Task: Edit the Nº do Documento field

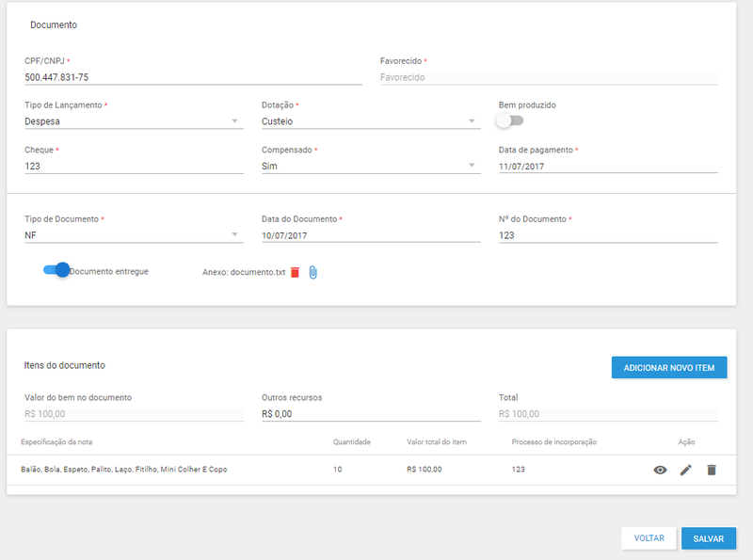Action: coord(608,235)
